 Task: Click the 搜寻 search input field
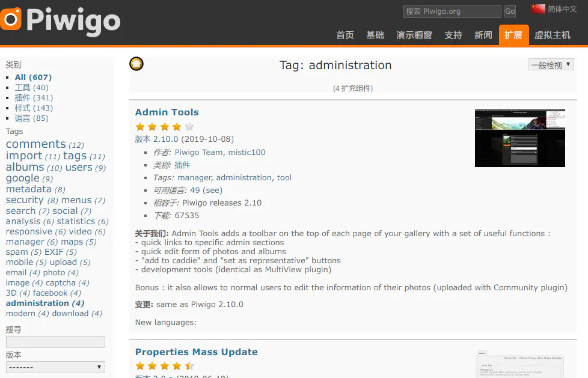click(x=55, y=341)
